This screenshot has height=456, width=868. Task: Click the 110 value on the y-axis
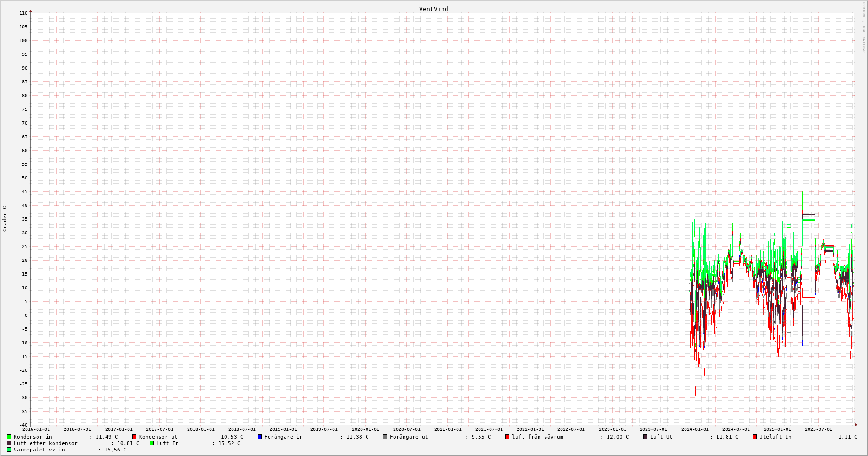click(x=23, y=13)
